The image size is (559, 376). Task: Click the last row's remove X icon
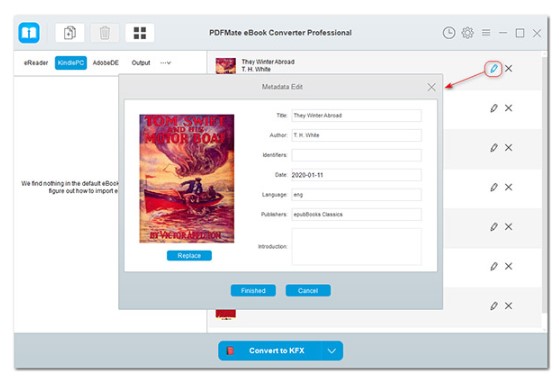pos(509,306)
